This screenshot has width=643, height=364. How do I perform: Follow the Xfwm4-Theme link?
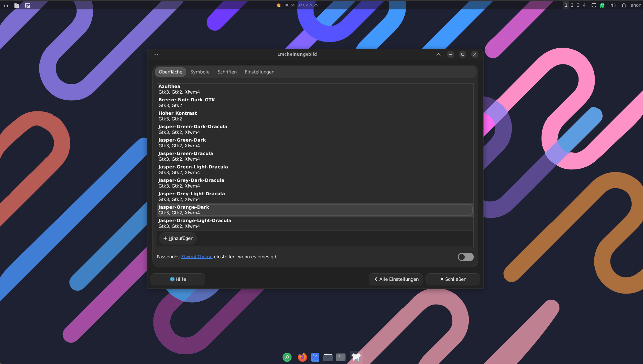(196, 257)
